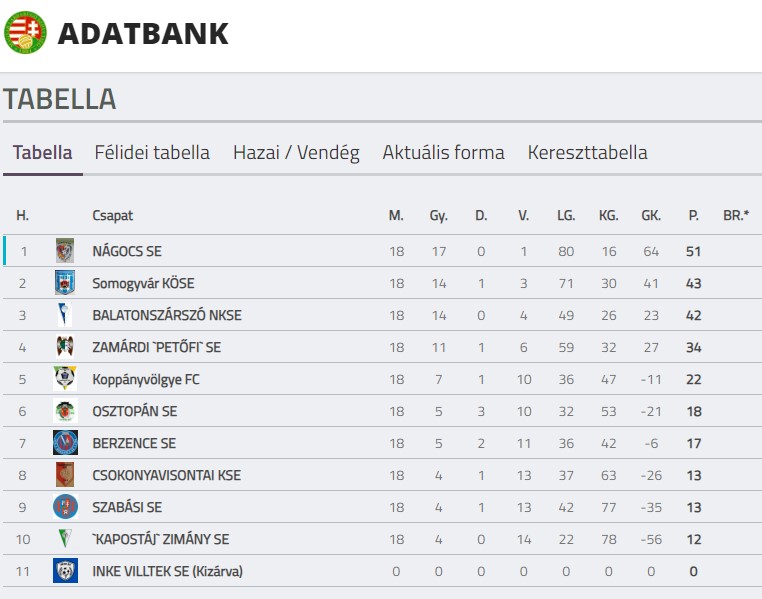Switch to the Félidei tabella tab
Viewport: 762px width, 599px height.
coord(152,153)
